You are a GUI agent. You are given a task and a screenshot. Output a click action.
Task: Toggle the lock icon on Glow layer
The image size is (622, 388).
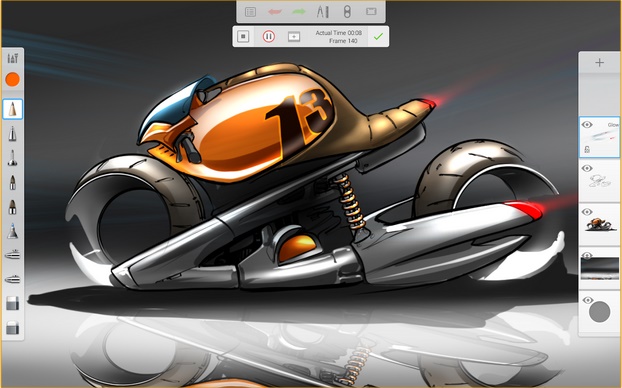[587, 149]
